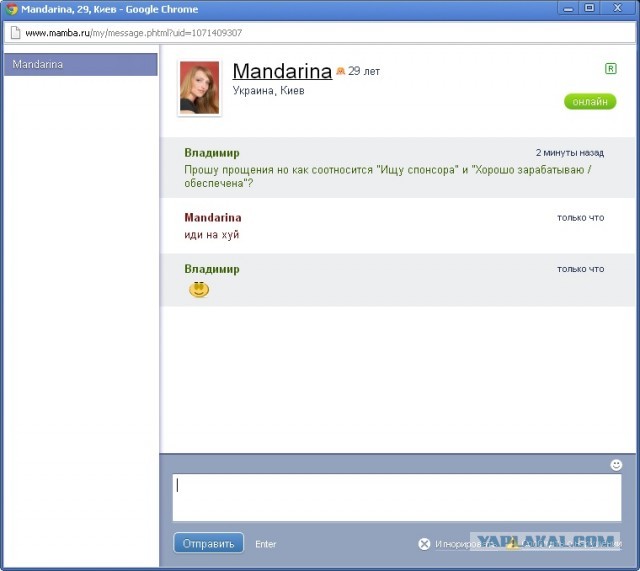Click the smiley emoji in Владимир's message
Viewport: 640px width, 571px height.
pos(199,290)
